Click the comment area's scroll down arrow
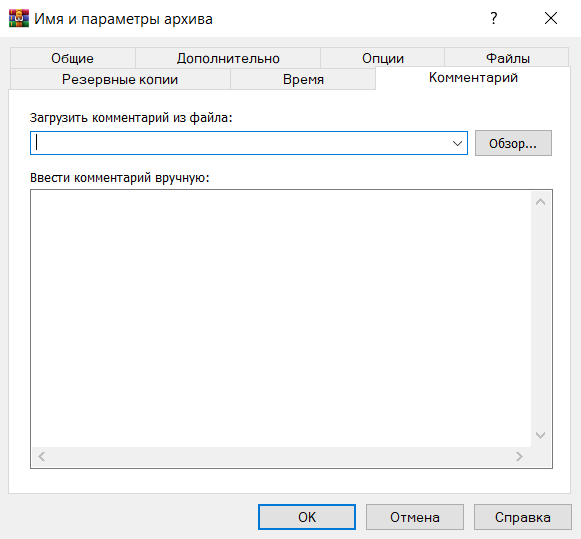Screen dimensions: 581x539 pos(541,435)
